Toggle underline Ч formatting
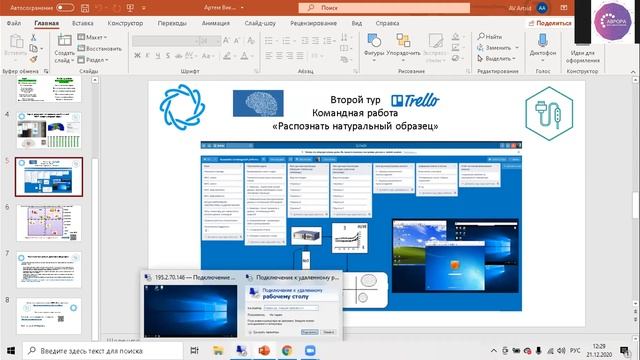Viewport: 640px width, 360px height. (x=158, y=56)
